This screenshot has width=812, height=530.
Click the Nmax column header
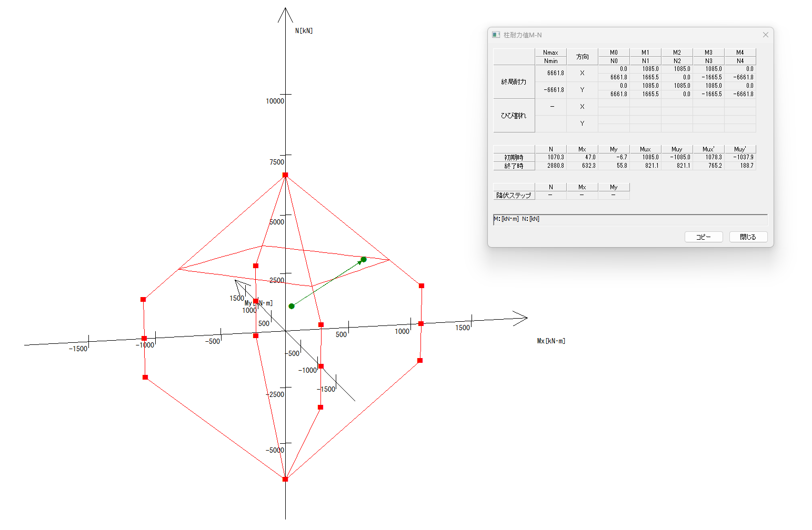pos(550,53)
